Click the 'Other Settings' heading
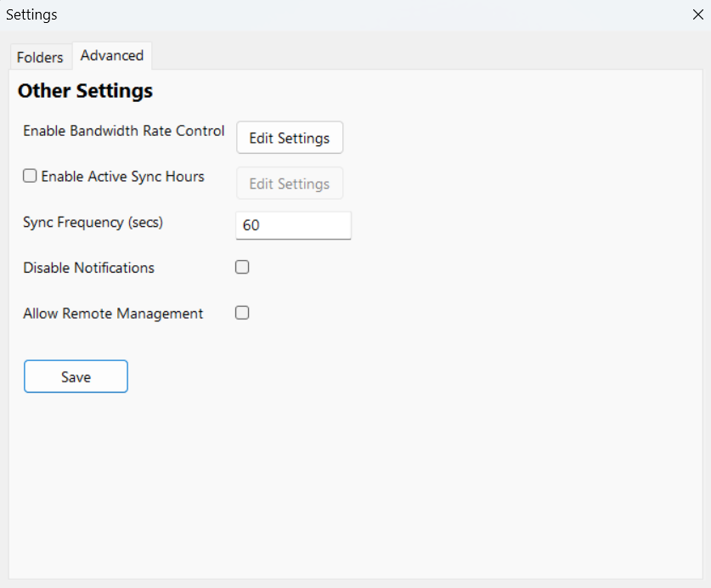This screenshot has width=711, height=588. pyautogui.click(x=85, y=91)
